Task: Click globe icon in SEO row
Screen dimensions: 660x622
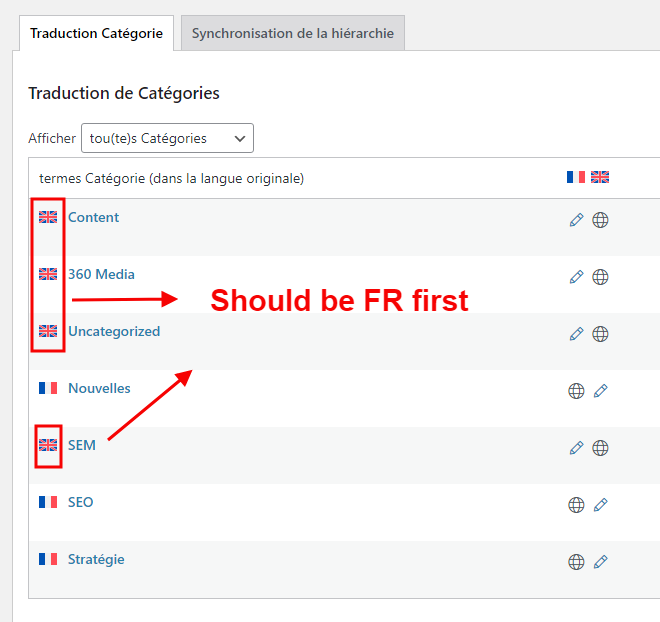Action: coord(576,505)
